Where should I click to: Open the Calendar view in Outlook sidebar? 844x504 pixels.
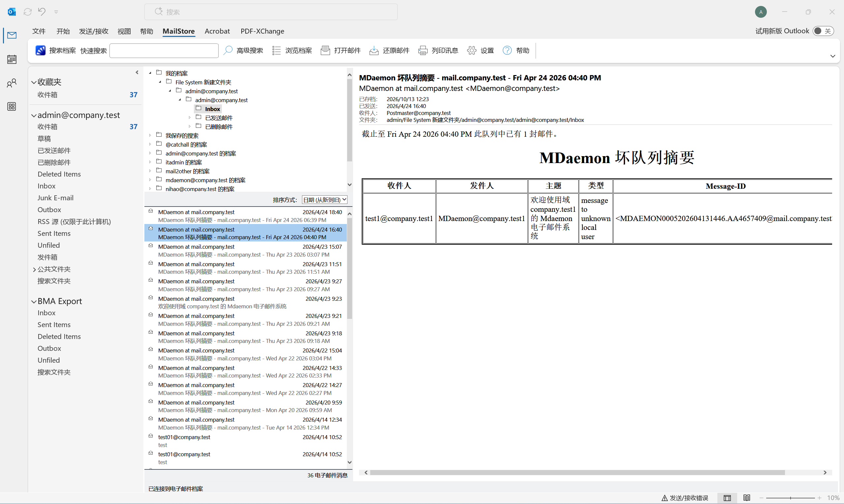pos(12,59)
